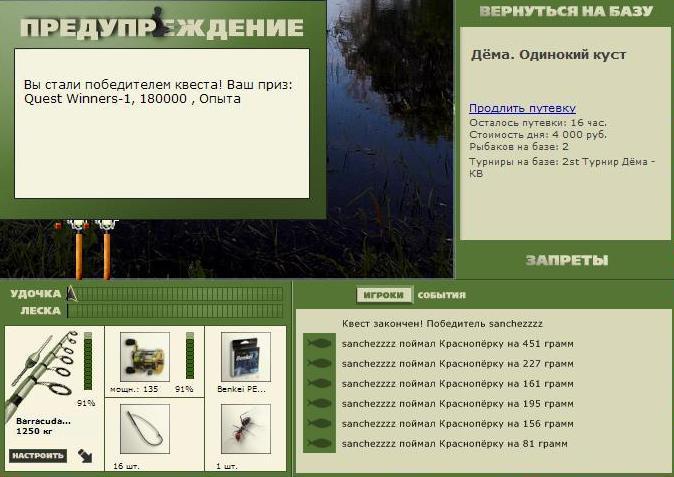The width and height of the screenshot is (674, 477).
Task: Click 'Квест закончен! Победитель sanchezzzz' line
Action: click(442, 324)
